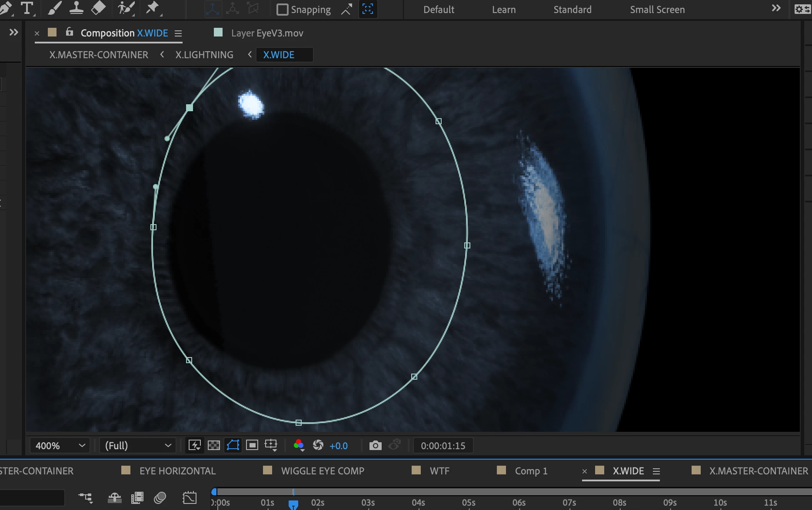Select the Horizontal Type tool
The width and height of the screenshot is (812, 510).
tap(27, 8)
